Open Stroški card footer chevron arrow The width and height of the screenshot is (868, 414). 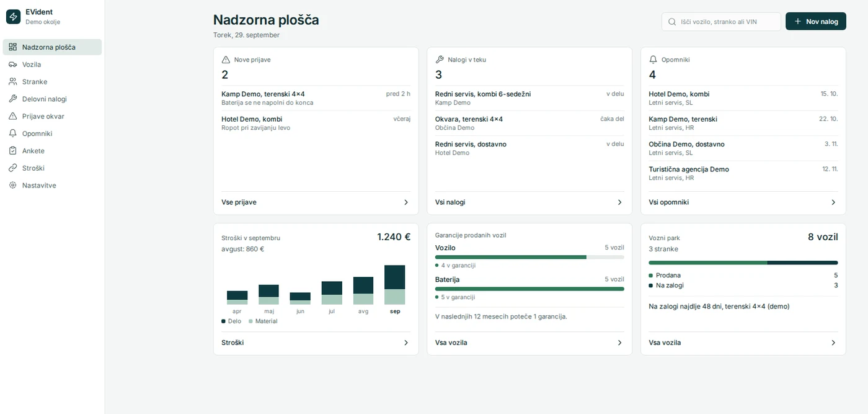pos(406,343)
